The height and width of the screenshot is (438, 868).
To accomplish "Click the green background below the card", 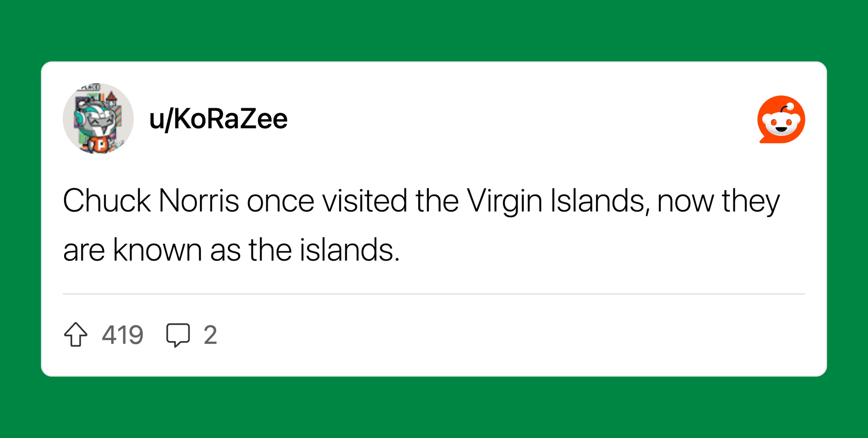I will (x=434, y=407).
